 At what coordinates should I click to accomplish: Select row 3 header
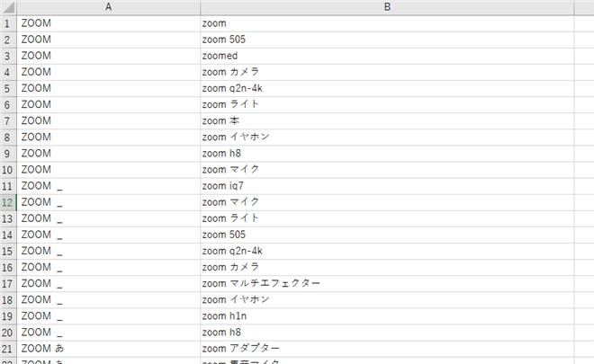[8, 56]
